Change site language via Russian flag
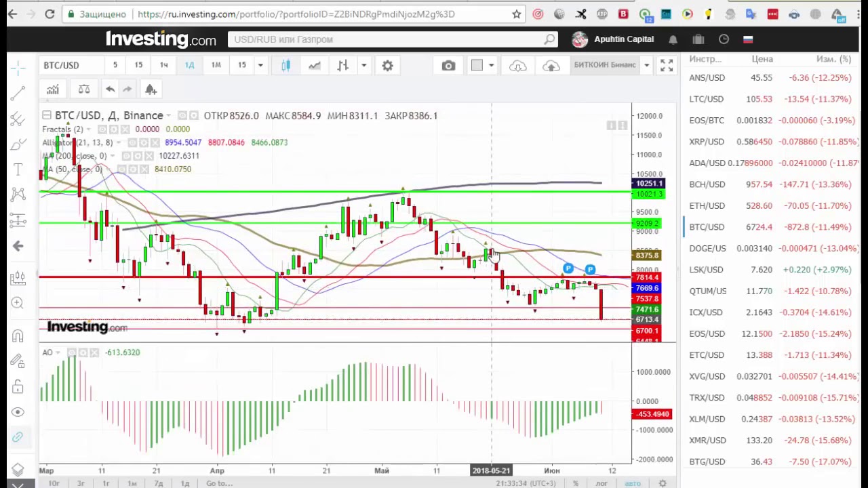 click(748, 39)
